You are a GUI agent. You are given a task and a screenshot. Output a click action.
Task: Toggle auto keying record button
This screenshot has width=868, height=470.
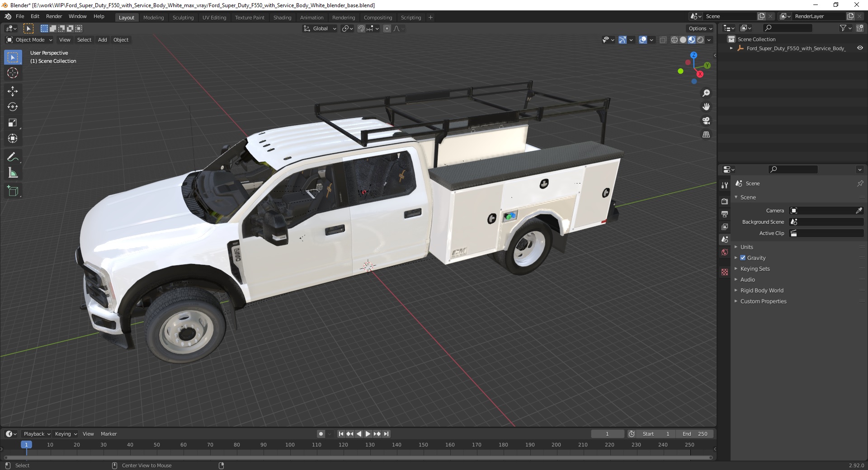[321, 434]
